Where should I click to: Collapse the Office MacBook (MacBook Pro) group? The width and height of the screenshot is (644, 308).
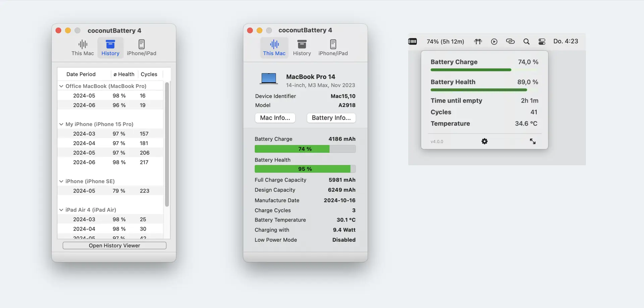point(61,86)
